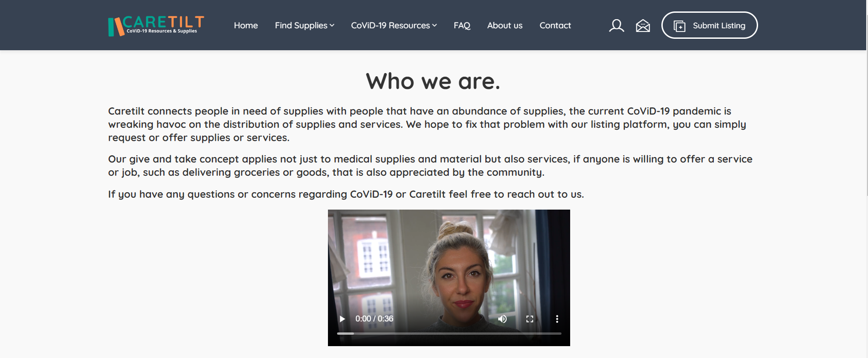The image size is (868, 358).
Task: Open the envelope messages icon
Action: tap(643, 26)
